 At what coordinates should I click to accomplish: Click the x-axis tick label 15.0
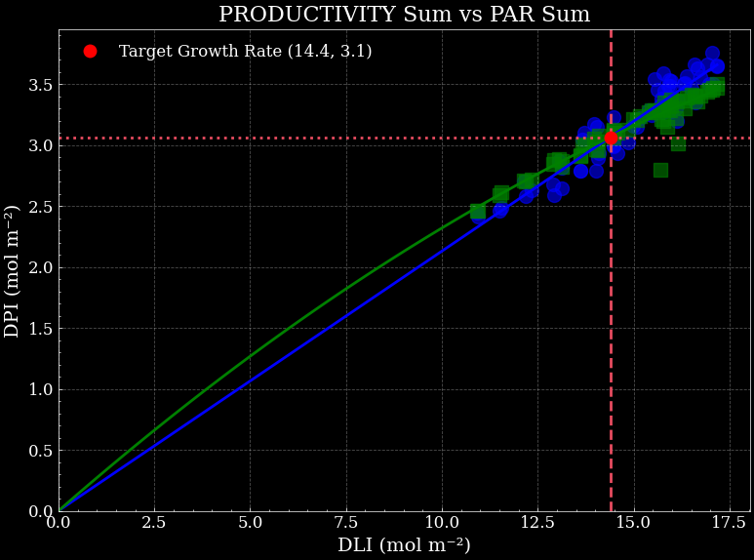[633, 525]
